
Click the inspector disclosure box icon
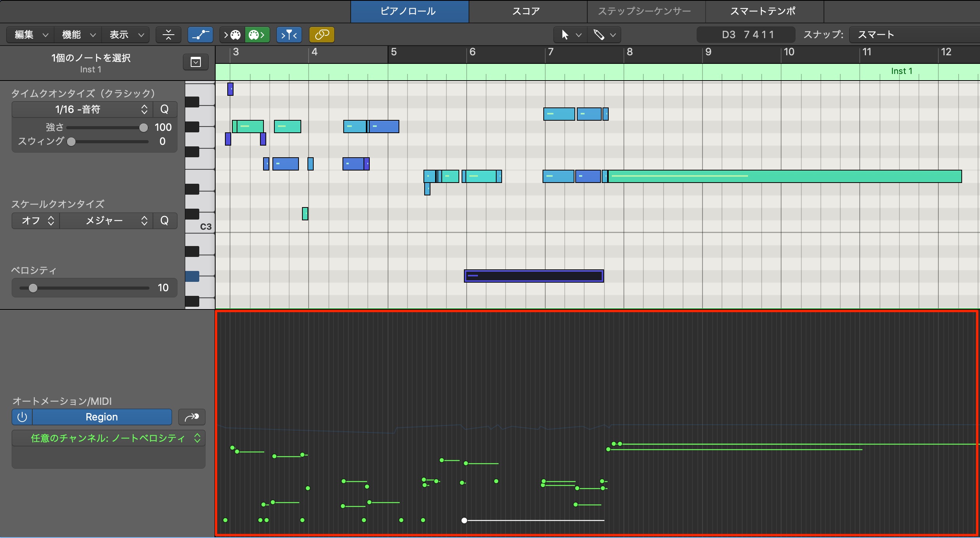tap(196, 62)
